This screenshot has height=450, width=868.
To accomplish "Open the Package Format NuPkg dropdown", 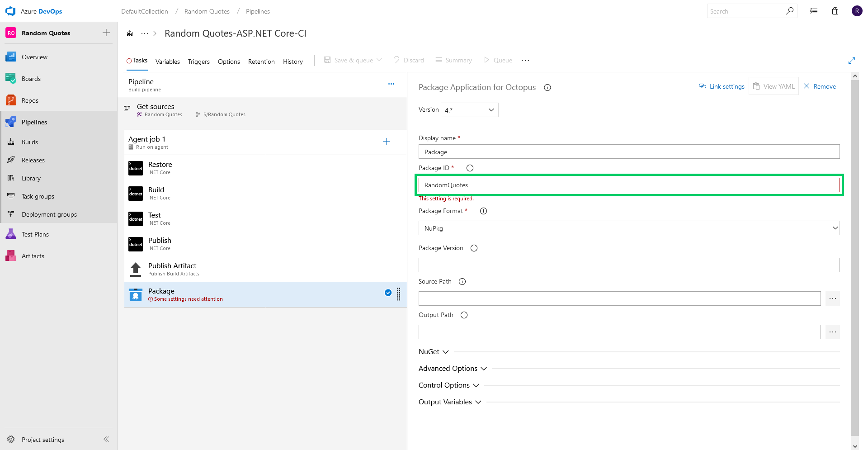I will 629,228.
